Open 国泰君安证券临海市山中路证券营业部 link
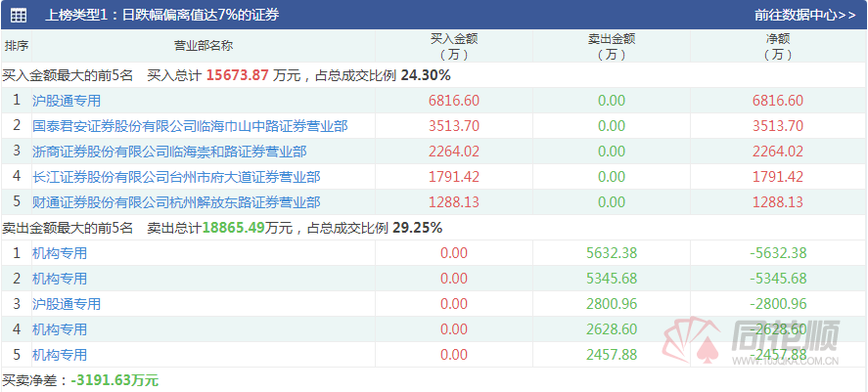Viewport: 868px width, 392px height. [190, 126]
